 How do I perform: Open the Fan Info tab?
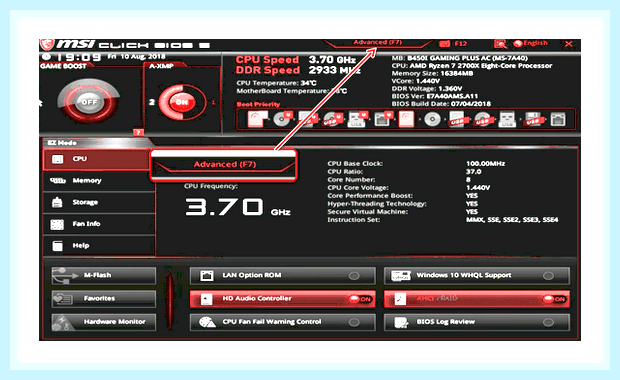tap(99, 224)
